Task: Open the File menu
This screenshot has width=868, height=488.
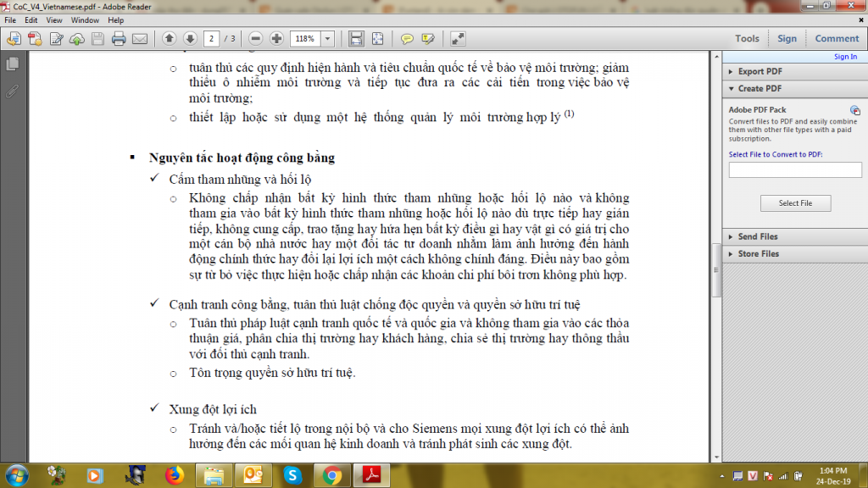Action: 10,20
